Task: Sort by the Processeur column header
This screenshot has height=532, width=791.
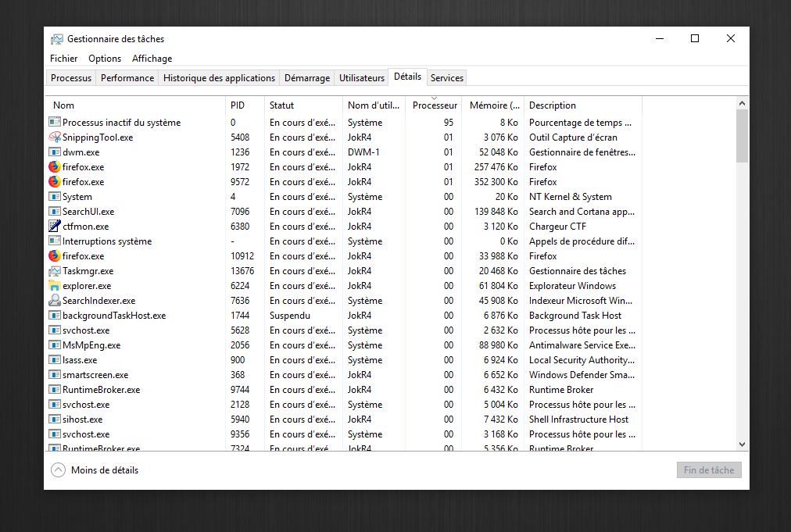Action: tap(433, 105)
